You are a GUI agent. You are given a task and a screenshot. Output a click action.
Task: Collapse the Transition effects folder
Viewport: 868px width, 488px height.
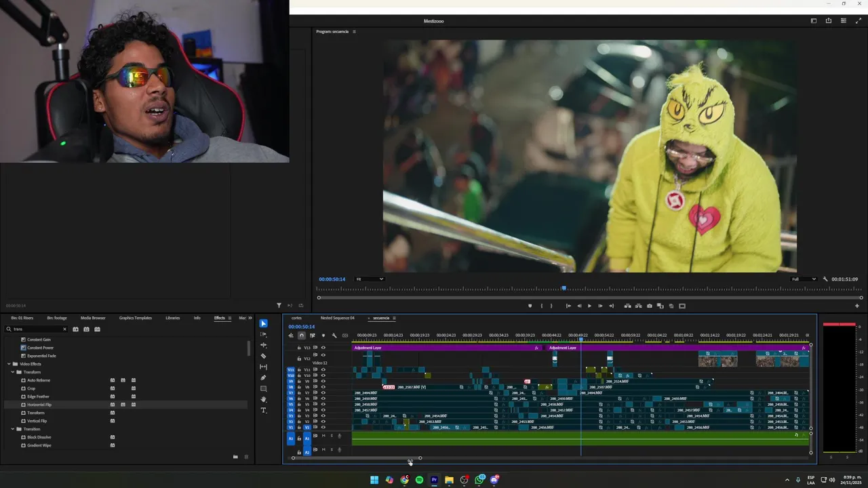pos(12,429)
